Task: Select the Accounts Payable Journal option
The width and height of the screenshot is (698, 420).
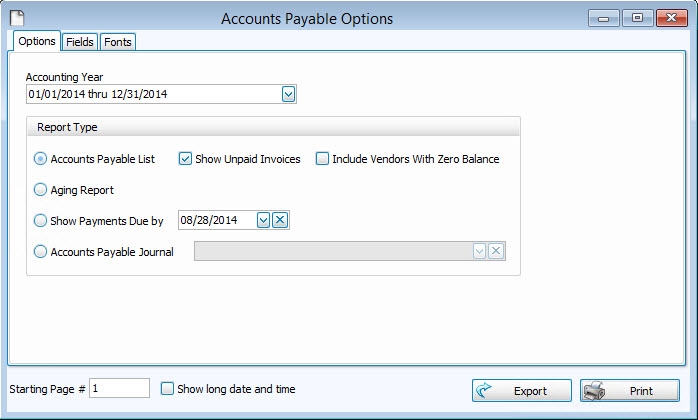Action: [x=41, y=252]
